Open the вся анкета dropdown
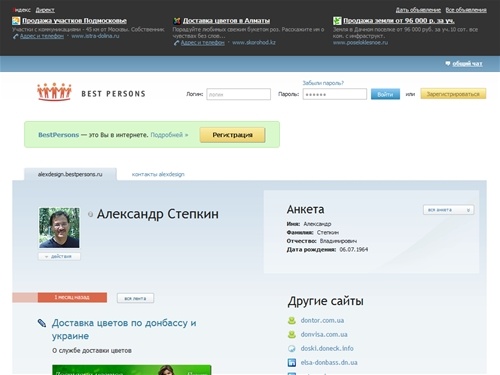Screen dimensions: 500x375 click(448, 210)
